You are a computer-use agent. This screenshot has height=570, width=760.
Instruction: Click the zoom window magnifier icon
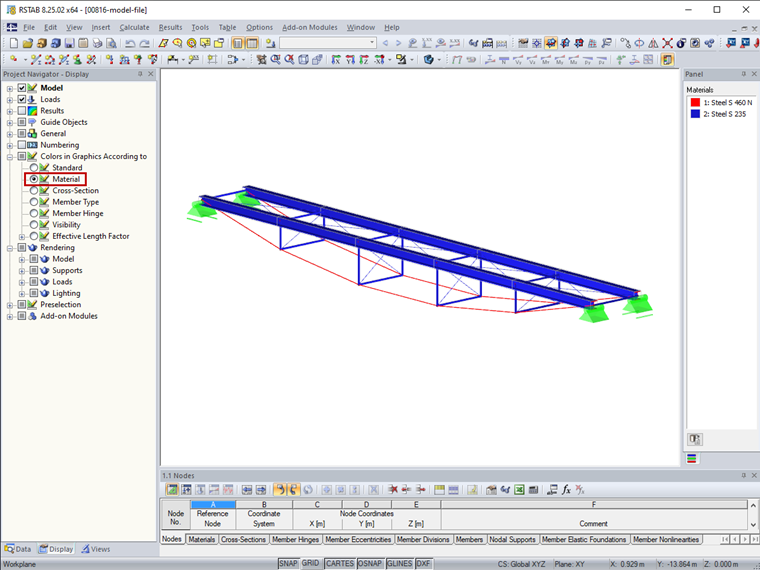click(276, 60)
